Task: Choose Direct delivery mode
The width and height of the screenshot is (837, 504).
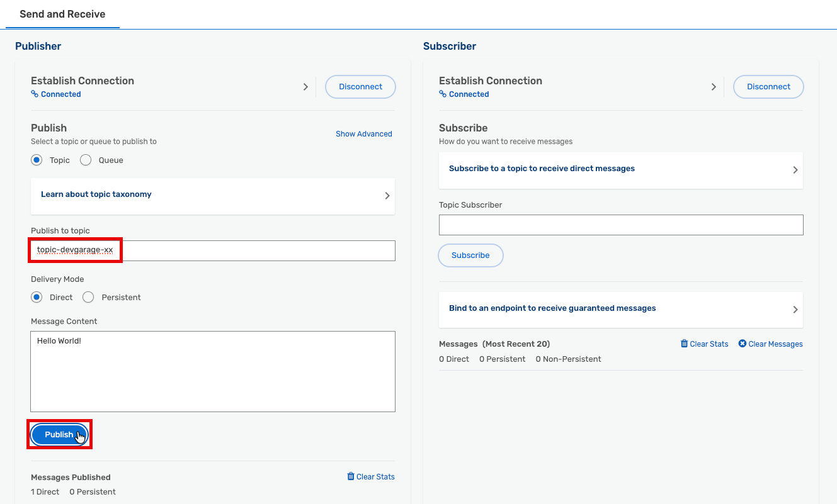Action: pyautogui.click(x=37, y=297)
